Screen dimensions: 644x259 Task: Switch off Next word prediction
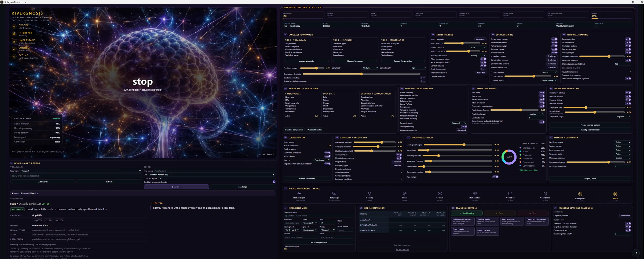click(542, 93)
